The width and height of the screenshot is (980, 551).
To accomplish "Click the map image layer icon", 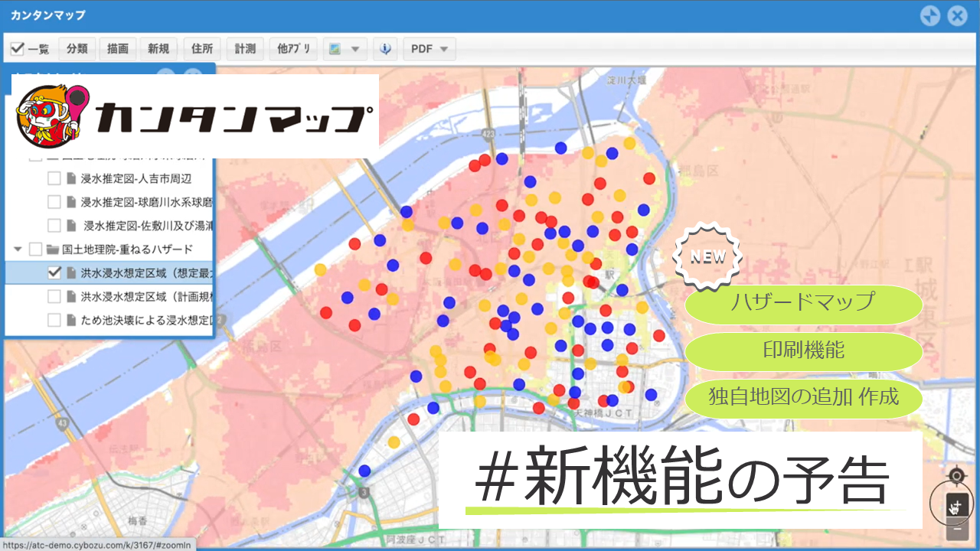I will click(335, 49).
